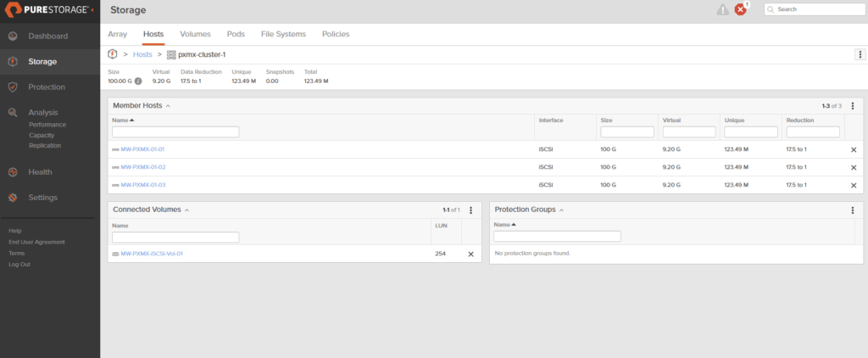The width and height of the screenshot is (868, 358).
Task: Switch to the Pods tab
Action: [236, 34]
